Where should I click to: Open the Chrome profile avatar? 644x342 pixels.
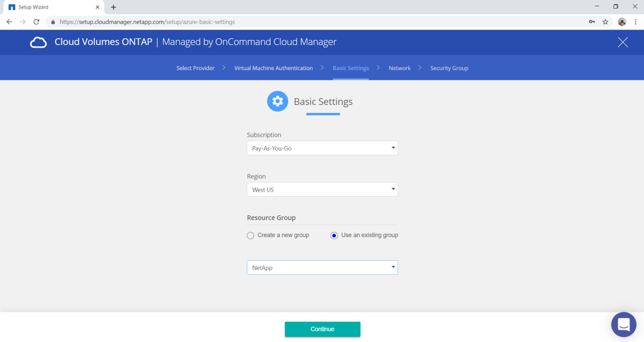click(622, 22)
